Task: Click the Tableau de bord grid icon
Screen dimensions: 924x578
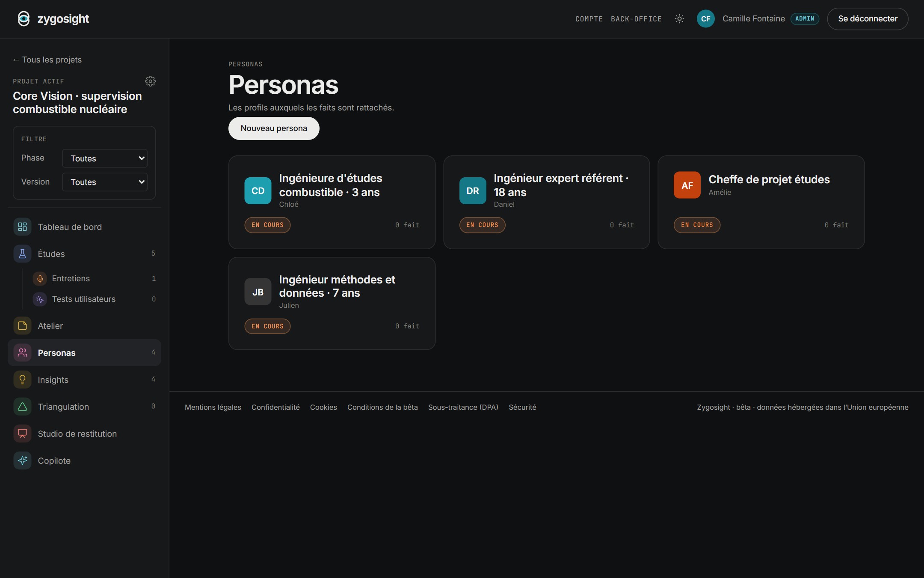Action: [x=22, y=227]
